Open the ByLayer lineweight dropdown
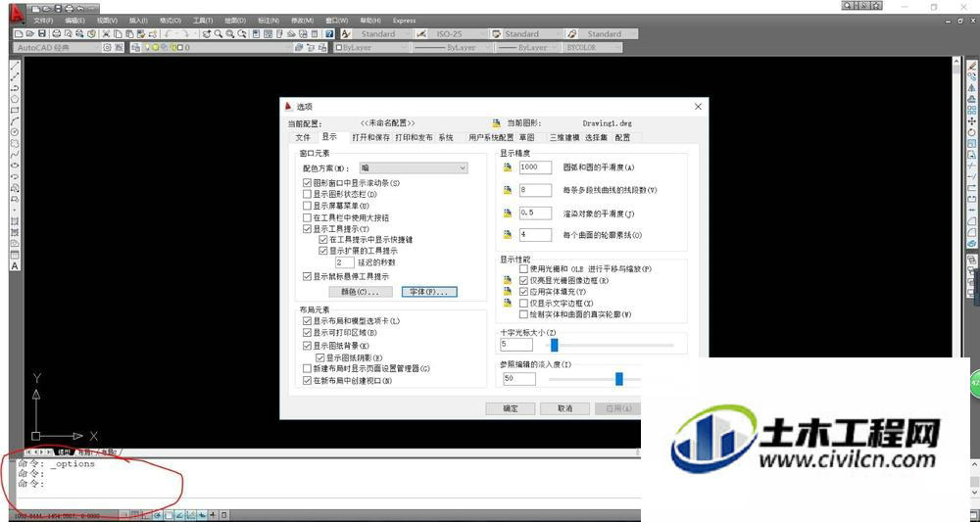The height and width of the screenshot is (522, 980). 528,47
